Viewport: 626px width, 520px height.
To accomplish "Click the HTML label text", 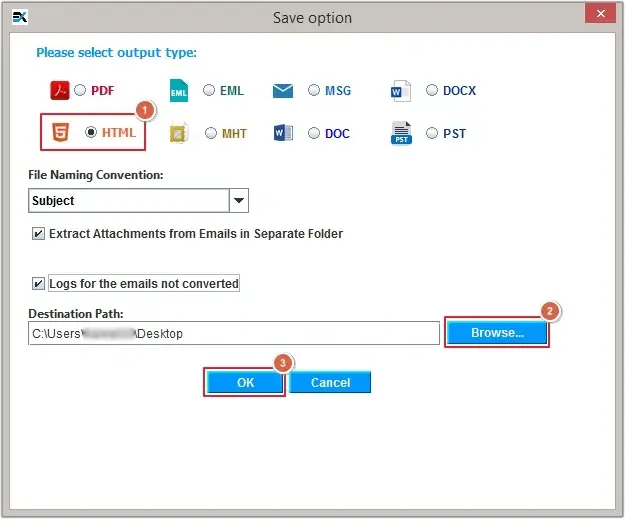I will coord(119,133).
